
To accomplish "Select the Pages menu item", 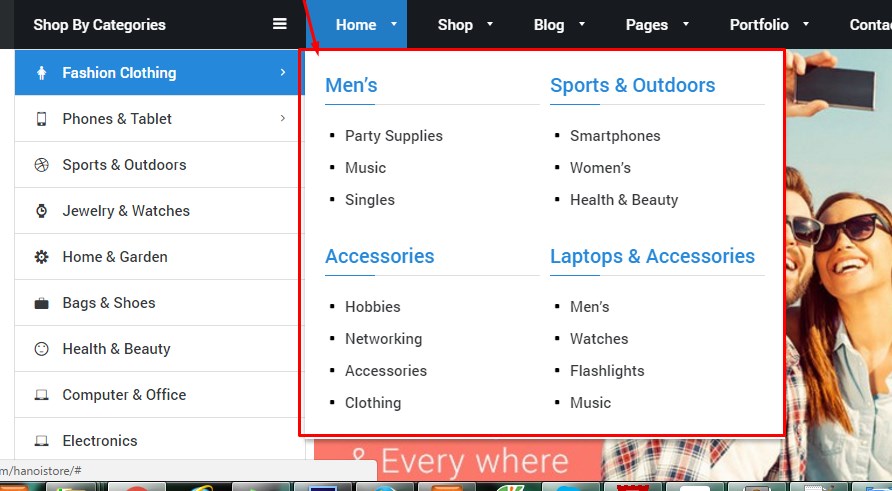I will 646,25.
